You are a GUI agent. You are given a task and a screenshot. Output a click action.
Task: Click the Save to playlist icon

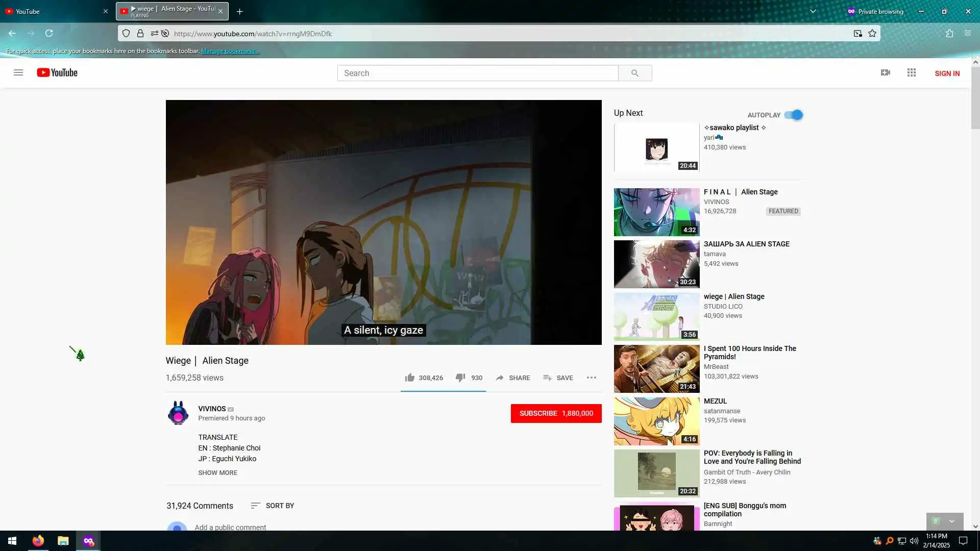(x=547, y=378)
